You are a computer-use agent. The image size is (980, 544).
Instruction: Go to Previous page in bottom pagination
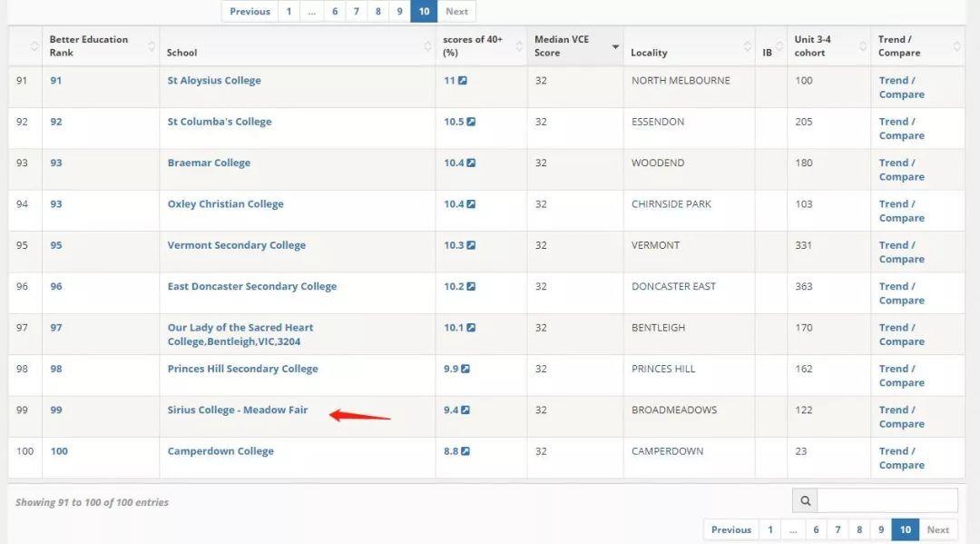[x=731, y=529]
